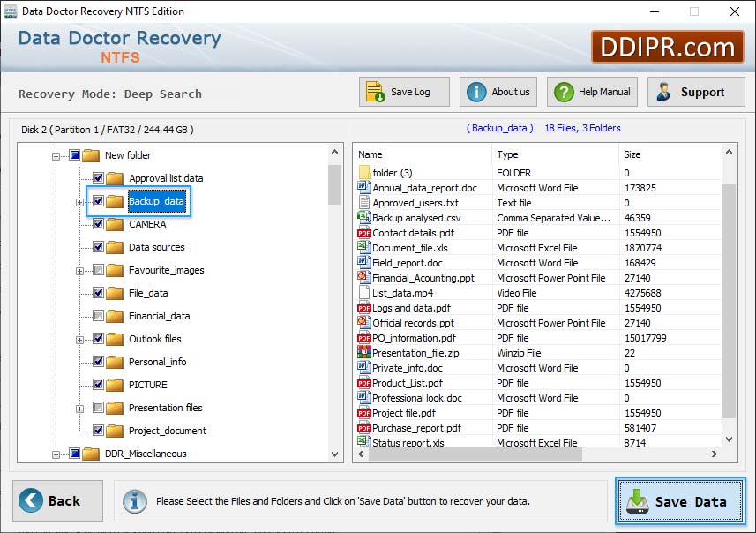
Task: Select the Personal_info folder in tree
Action: (157, 362)
